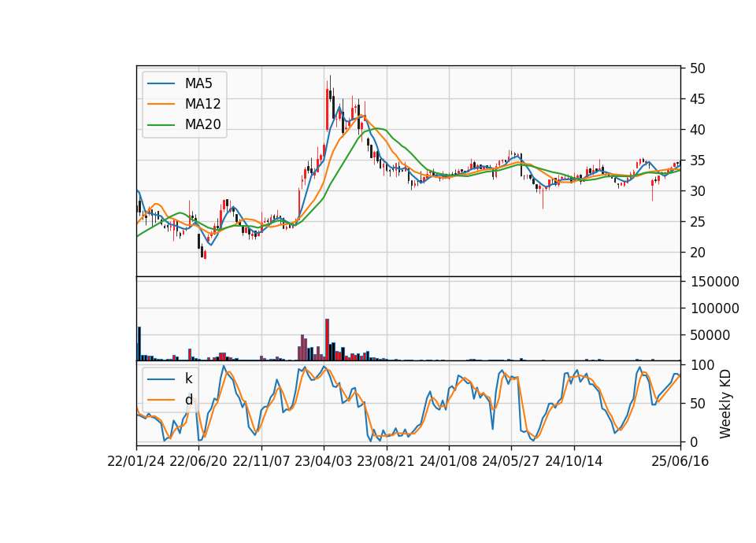Click the 22/11/07 date label
Screen dimensions: 756x543
[261, 462]
